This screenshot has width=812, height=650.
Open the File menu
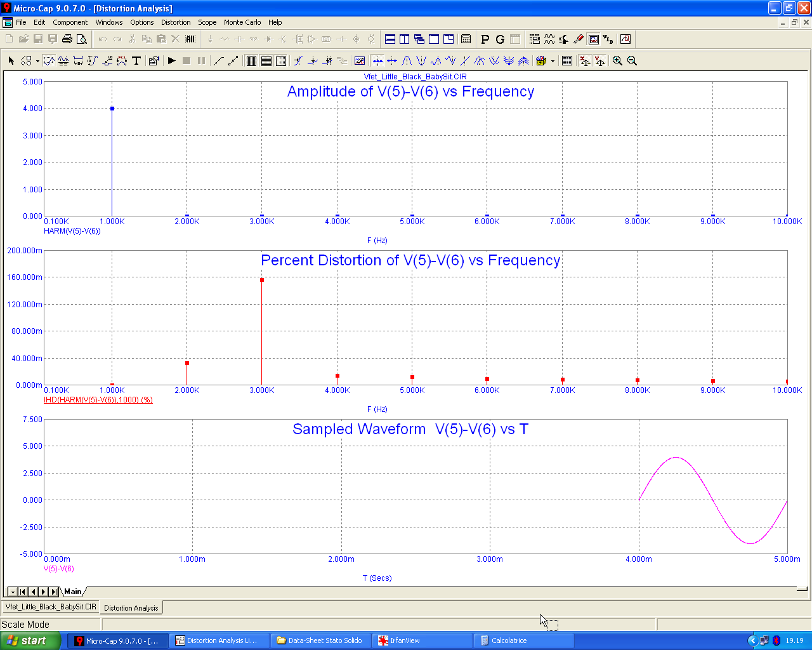[x=21, y=22]
